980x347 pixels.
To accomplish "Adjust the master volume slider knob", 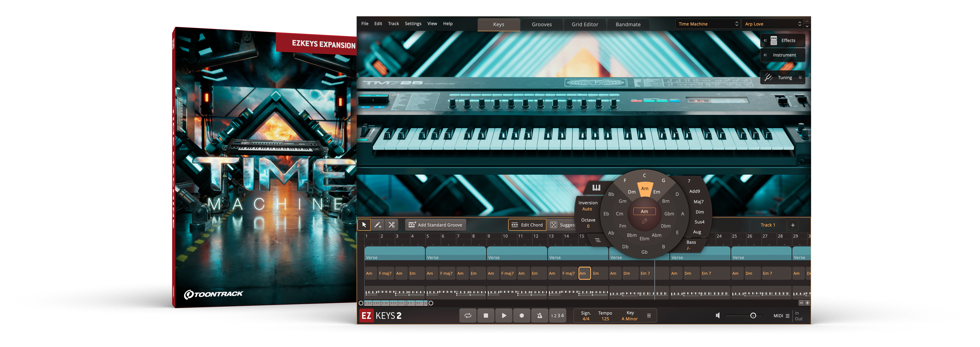I will pyautogui.click(x=753, y=315).
